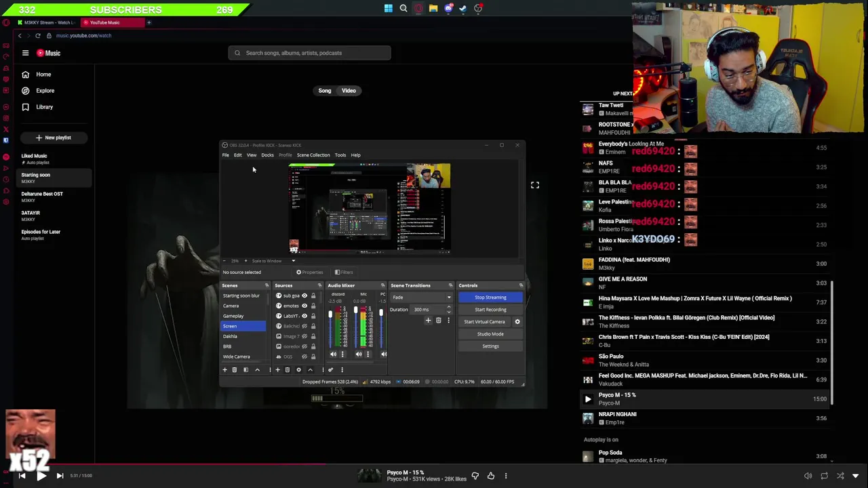Screen dimensions: 868x488
Task: Show the Ba9chich source
Action: [304, 326]
